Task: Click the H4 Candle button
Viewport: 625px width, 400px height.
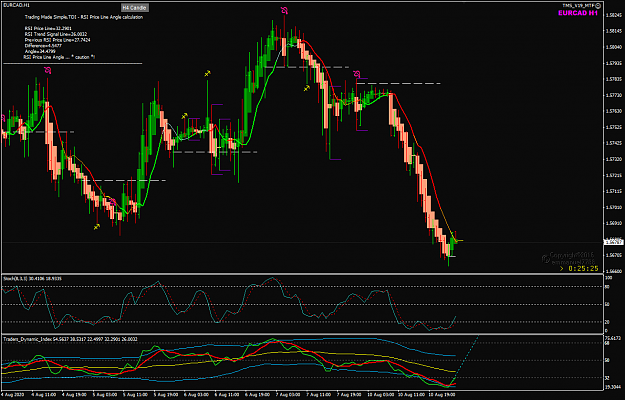Action: [x=135, y=8]
